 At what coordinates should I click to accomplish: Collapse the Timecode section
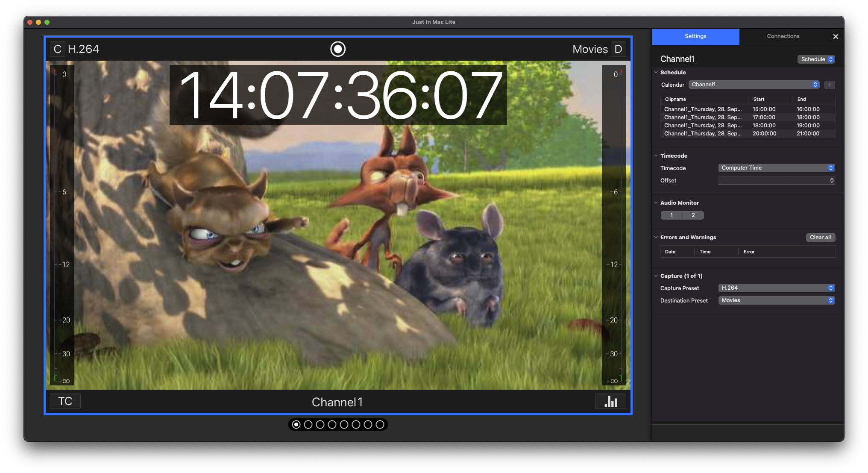click(x=656, y=156)
